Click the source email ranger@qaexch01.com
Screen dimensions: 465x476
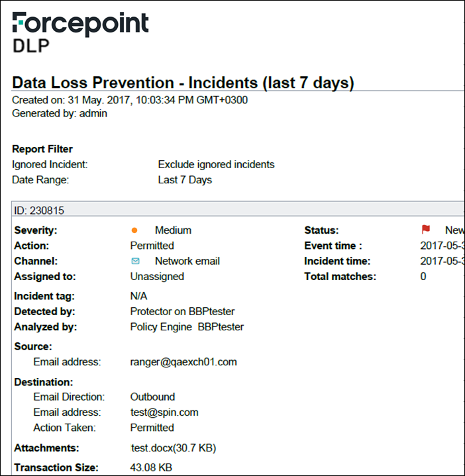click(183, 361)
